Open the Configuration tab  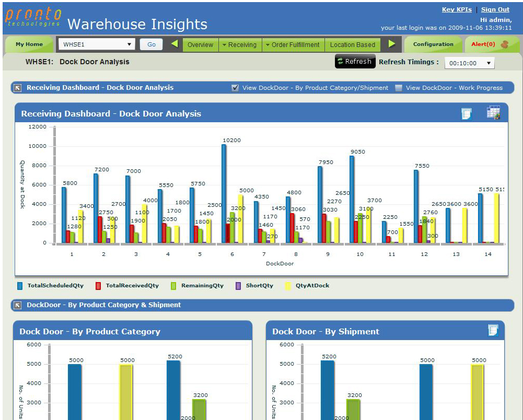[x=433, y=44]
